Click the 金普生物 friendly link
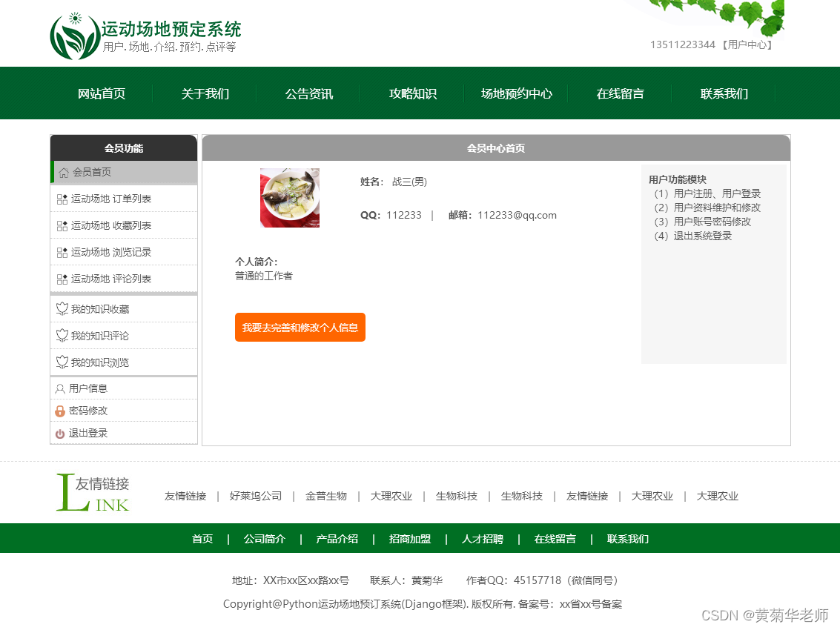This screenshot has width=840, height=630. point(325,496)
